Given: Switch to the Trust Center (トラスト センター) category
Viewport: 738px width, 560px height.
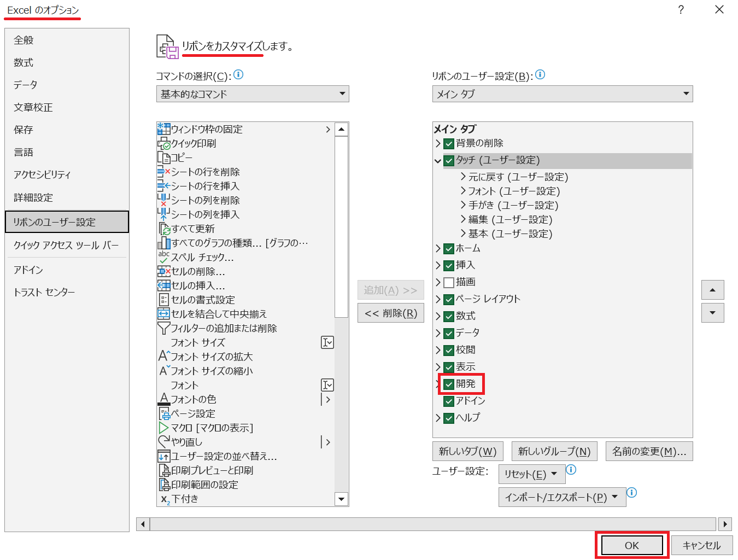Looking at the screenshot, I should (44, 292).
